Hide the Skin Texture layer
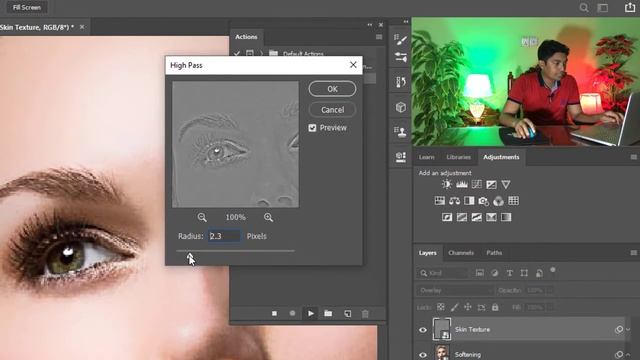 tap(423, 330)
